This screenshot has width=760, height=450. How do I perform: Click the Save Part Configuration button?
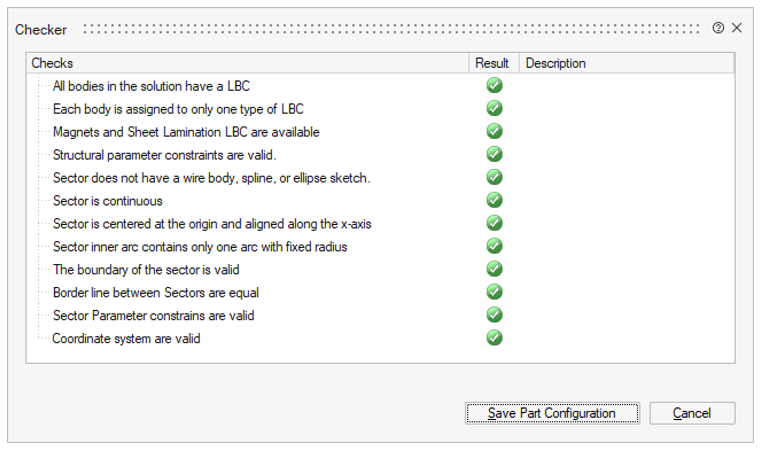[x=552, y=413]
